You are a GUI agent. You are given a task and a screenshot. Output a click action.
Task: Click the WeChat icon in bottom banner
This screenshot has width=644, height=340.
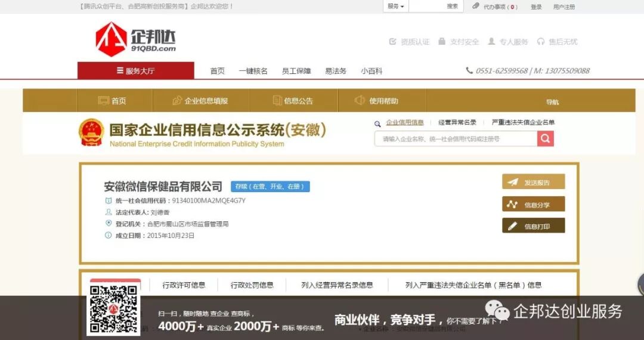(497, 310)
